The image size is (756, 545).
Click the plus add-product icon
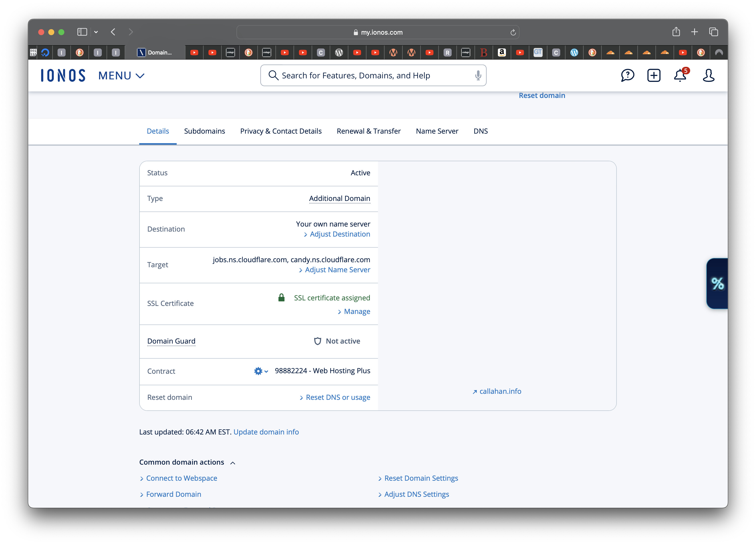[x=653, y=75]
